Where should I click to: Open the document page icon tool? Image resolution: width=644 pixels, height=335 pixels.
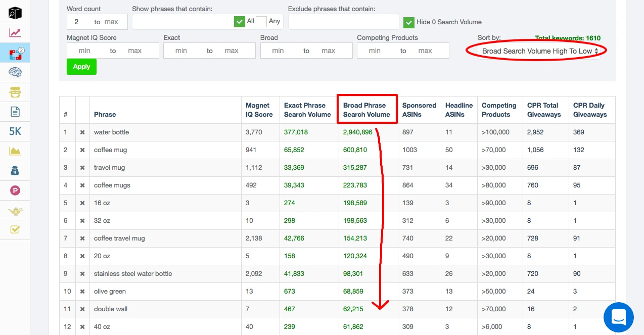[15, 112]
